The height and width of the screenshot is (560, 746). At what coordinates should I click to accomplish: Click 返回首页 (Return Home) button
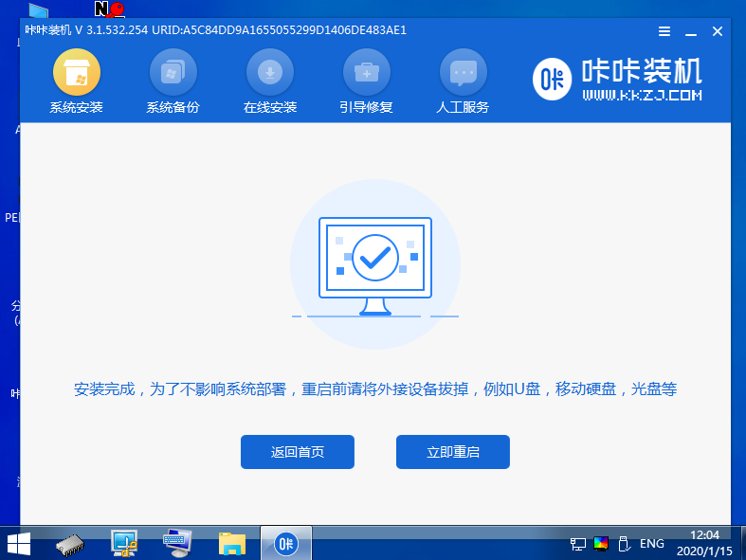pyautogui.click(x=297, y=452)
